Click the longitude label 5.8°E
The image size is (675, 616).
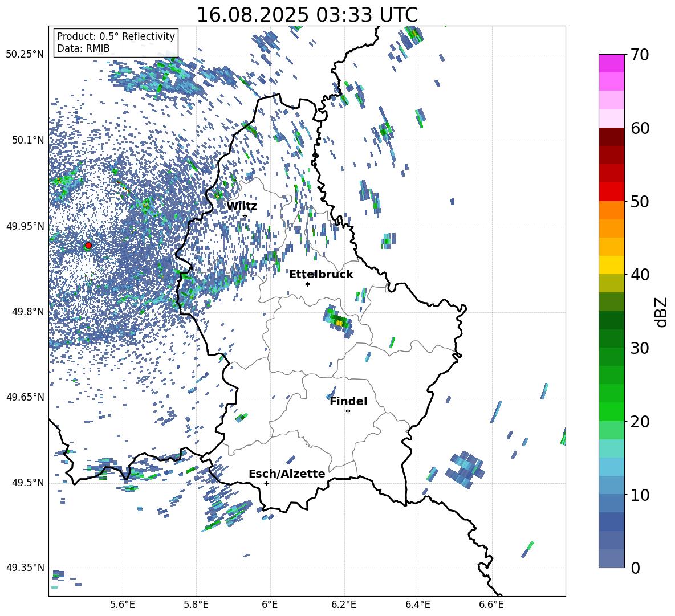point(196,605)
